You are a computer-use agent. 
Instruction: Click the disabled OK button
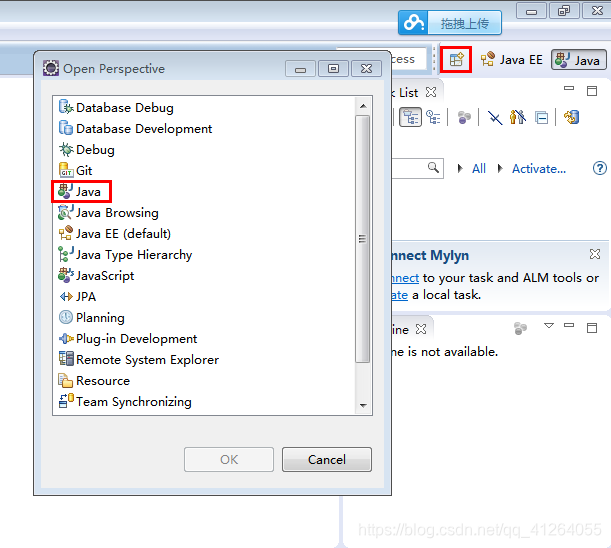(229, 460)
